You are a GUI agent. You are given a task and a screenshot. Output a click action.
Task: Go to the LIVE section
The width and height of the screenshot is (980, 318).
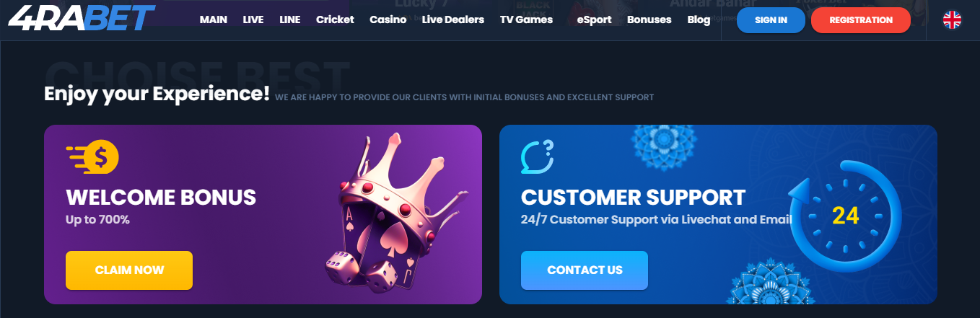click(253, 19)
